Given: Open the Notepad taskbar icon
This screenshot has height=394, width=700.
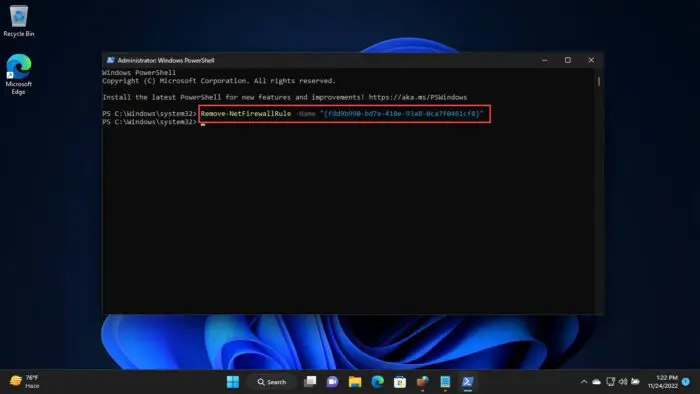Looking at the screenshot, I should pos(445,382).
